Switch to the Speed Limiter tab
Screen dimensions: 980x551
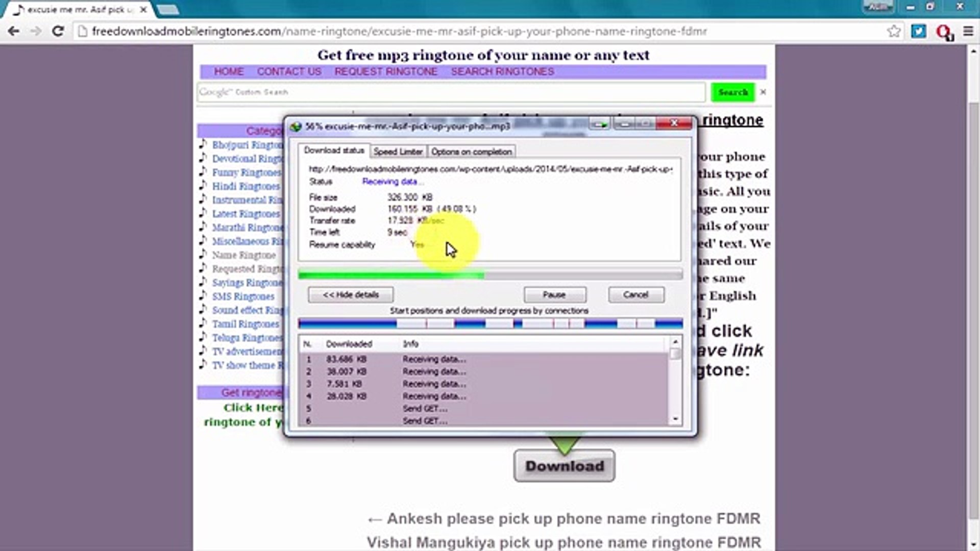tap(398, 151)
